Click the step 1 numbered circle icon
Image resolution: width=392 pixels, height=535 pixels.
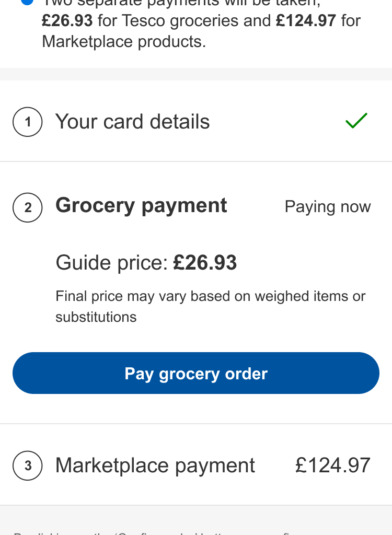(x=27, y=122)
